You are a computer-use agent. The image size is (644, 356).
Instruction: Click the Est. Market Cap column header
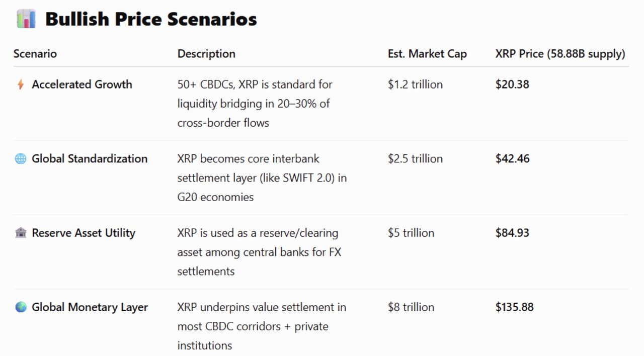(427, 54)
